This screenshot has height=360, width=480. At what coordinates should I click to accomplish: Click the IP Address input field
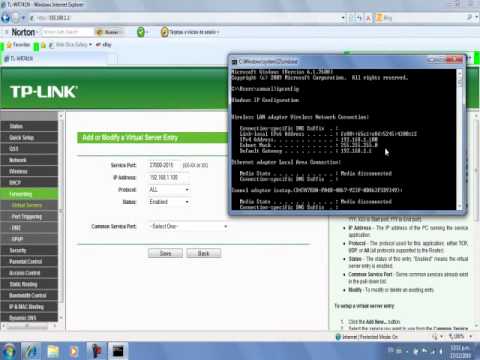click(168, 177)
